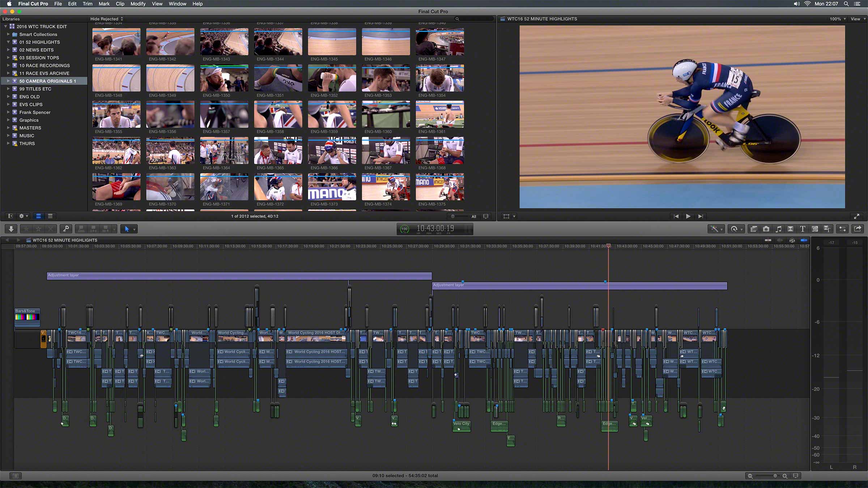This screenshot has height=488, width=868.
Task: Toggle audio skimming in timeline
Action: [780, 240]
